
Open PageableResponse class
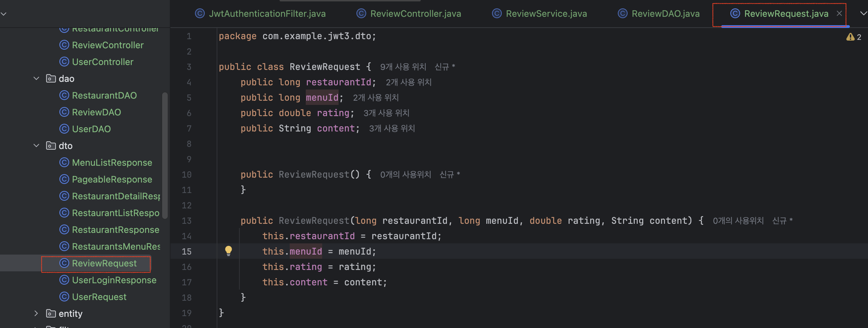(112, 179)
